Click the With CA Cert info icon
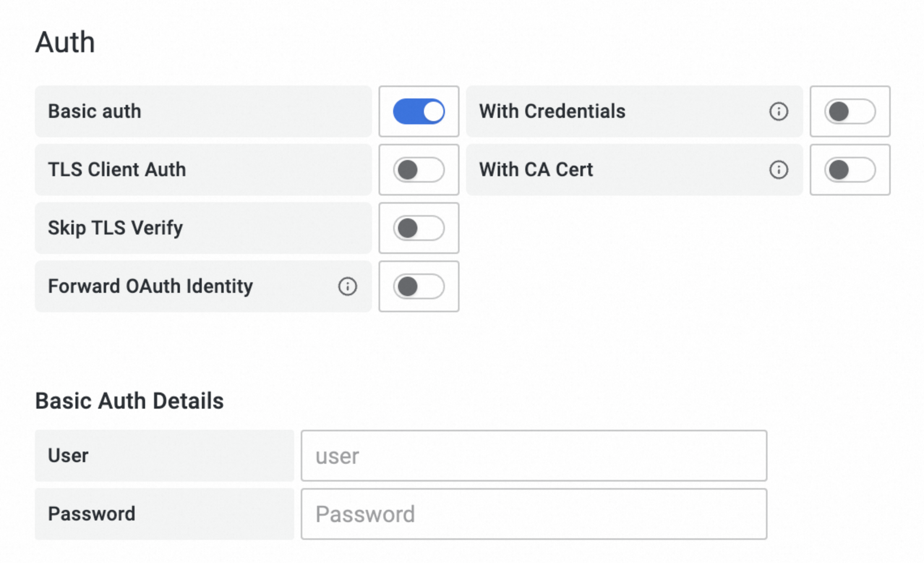 pyautogui.click(x=779, y=170)
